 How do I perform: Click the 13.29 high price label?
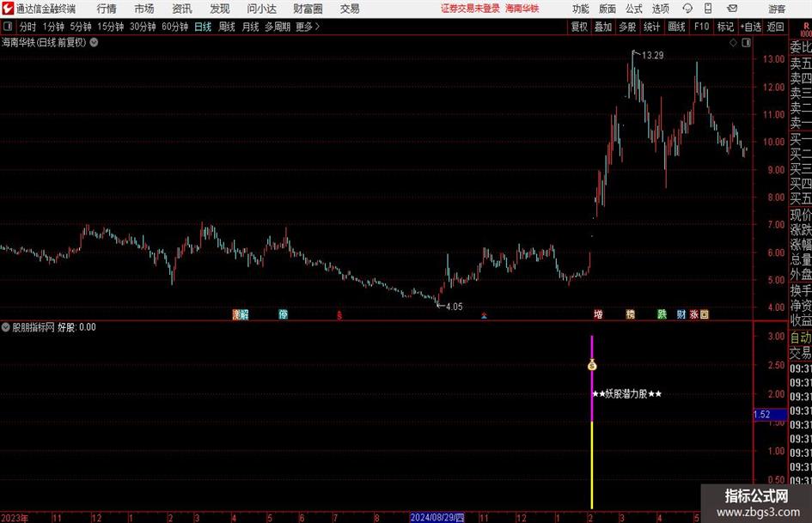[x=652, y=56]
